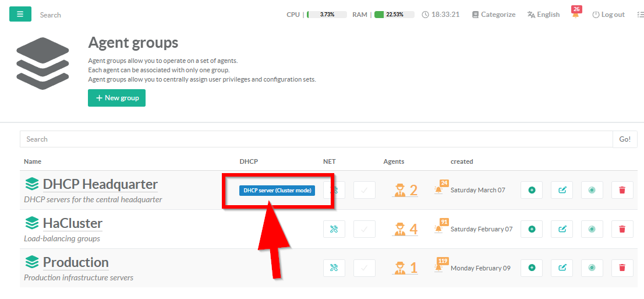This screenshot has height=299, width=644.
Task: Toggle the checkmark box in Production row
Action: 365,268
